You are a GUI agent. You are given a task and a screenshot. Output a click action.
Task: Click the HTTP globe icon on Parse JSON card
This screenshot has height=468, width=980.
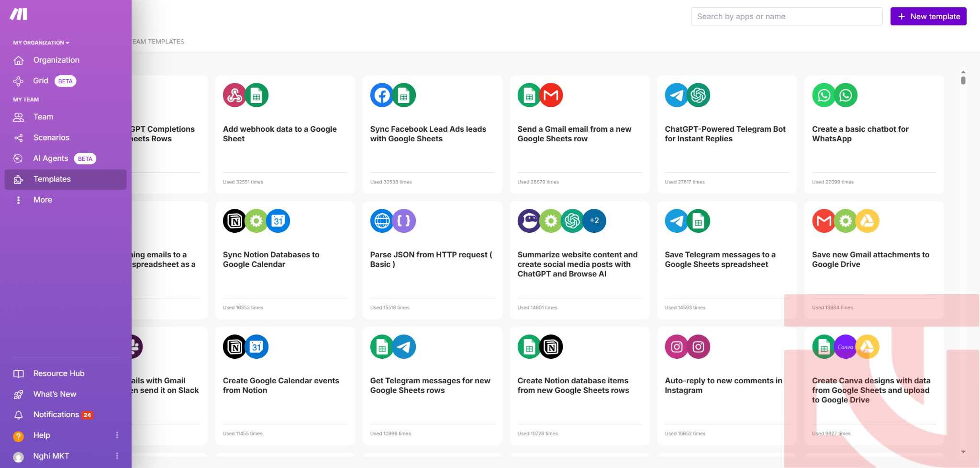click(382, 221)
